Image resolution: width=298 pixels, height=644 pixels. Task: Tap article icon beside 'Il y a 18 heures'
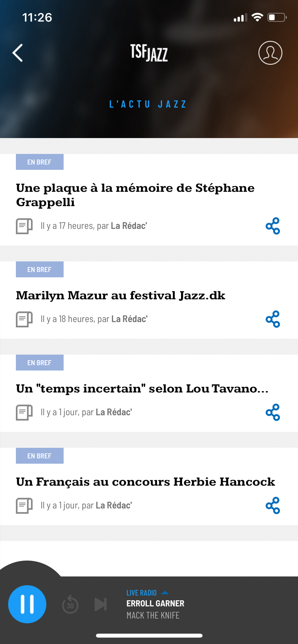click(x=24, y=319)
